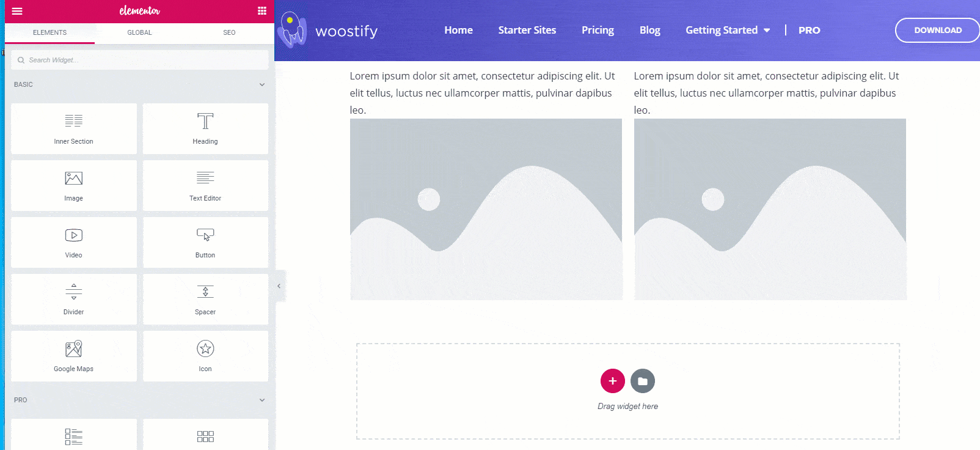Select the Text Editor widget
The height and width of the screenshot is (450, 980).
pyautogui.click(x=205, y=185)
